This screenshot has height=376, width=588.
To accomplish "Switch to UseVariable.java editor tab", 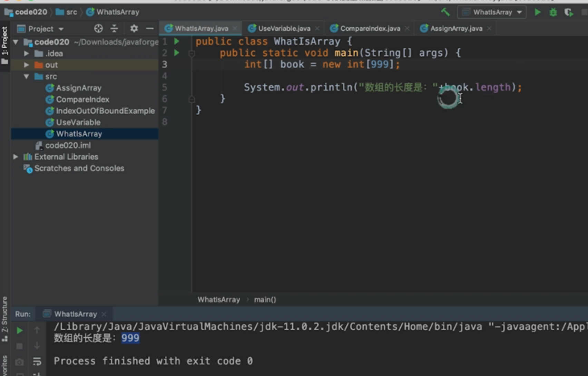I will point(284,28).
